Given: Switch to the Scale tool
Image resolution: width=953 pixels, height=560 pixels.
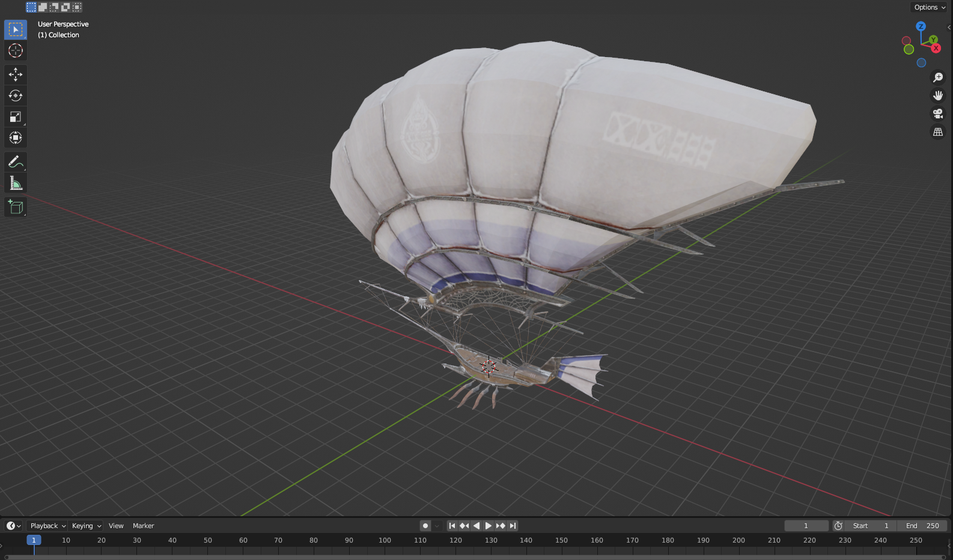Looking at the screenshot, I should click(x=16, y=117).
